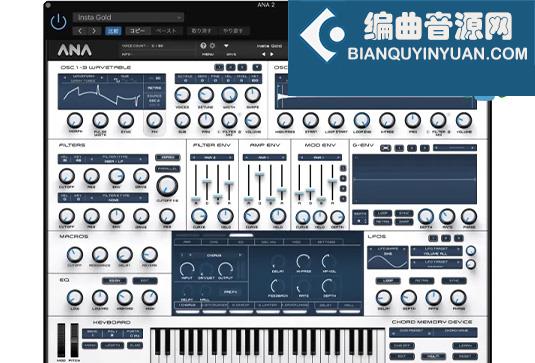The width and height of the screenshot is (535, 363).
Task: Open the G-ENV preset dropdown
Action: point(455,148)
